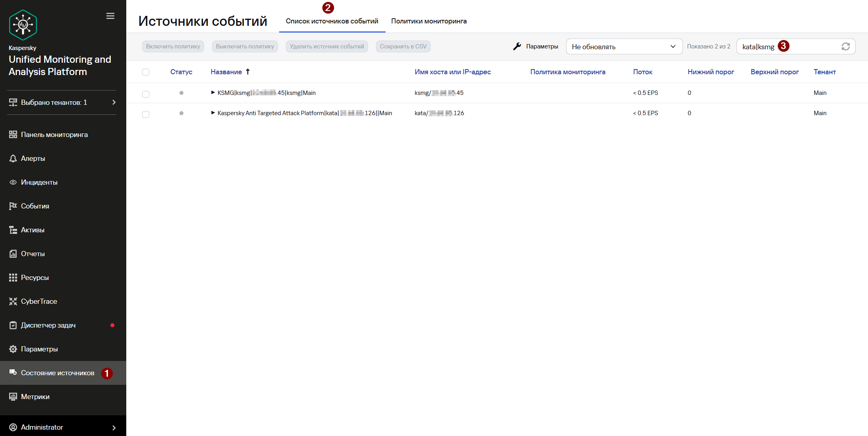Toggle the select-all header checkbox
868x436 pixels.
coord(146,72)
